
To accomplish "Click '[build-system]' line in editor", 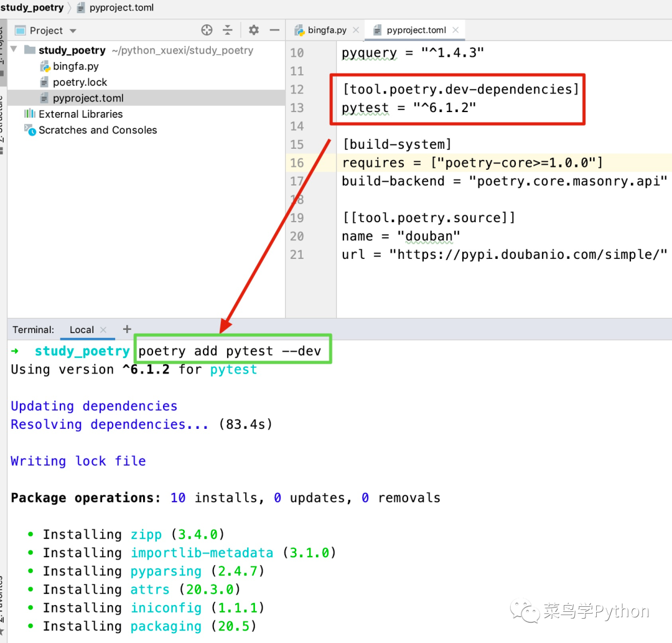I will [x=397, y=144].
